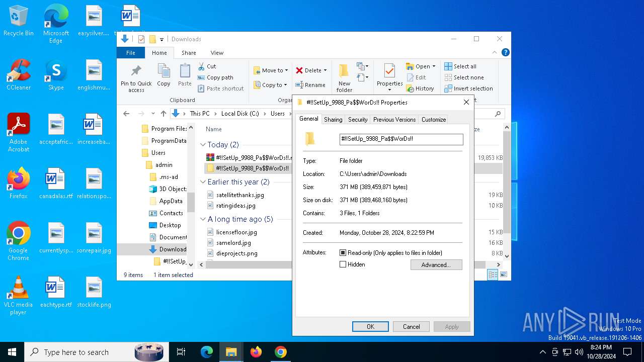The image size is (644, 362).
Task: Click Select none in ribbon
Action: pyautogui.click(x=464, y=77)
